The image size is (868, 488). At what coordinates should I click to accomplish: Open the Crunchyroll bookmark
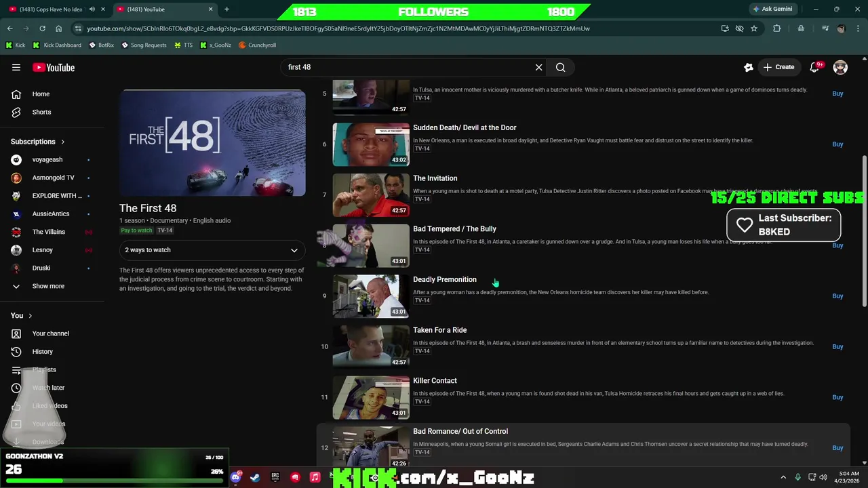click(x=257, y=45)
